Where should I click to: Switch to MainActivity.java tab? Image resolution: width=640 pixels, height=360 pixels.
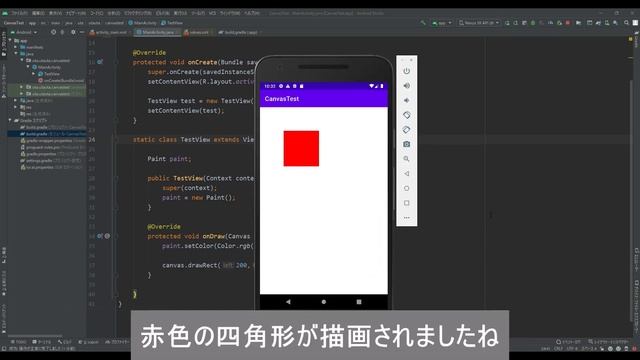pyautogui.click(x=157, y=32)
